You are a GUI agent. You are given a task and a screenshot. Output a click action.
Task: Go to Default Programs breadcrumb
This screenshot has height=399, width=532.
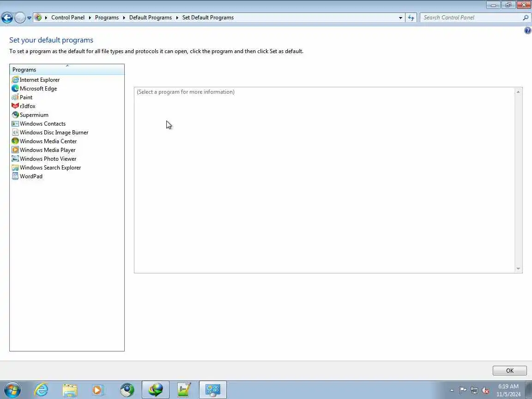[x=150, y=18]
